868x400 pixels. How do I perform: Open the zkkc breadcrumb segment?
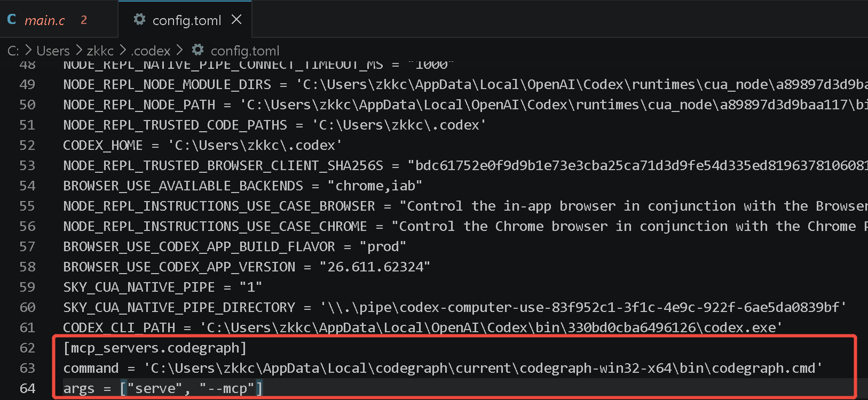pos(100,51)
